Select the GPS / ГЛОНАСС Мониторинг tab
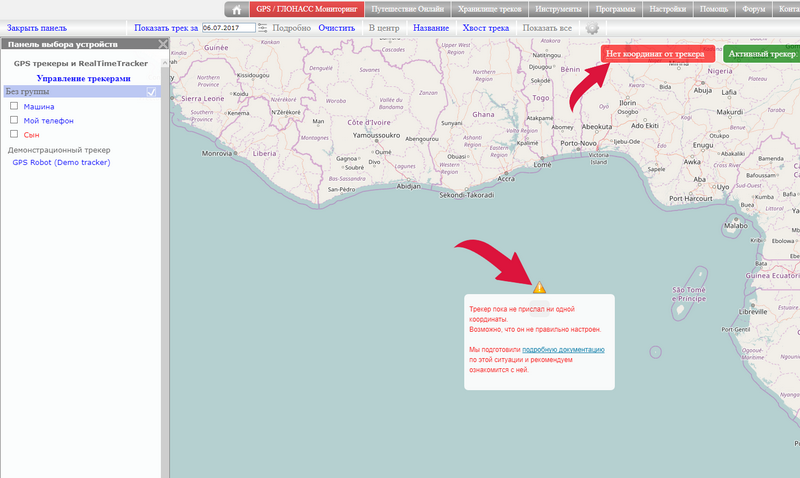Image resolution: width=800 pixels, height=478 pixels. 300,9
